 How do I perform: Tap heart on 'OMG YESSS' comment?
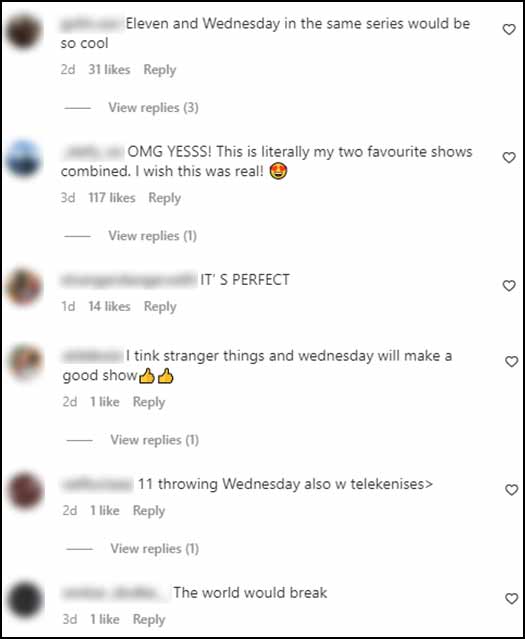click(x=509, y=157)
